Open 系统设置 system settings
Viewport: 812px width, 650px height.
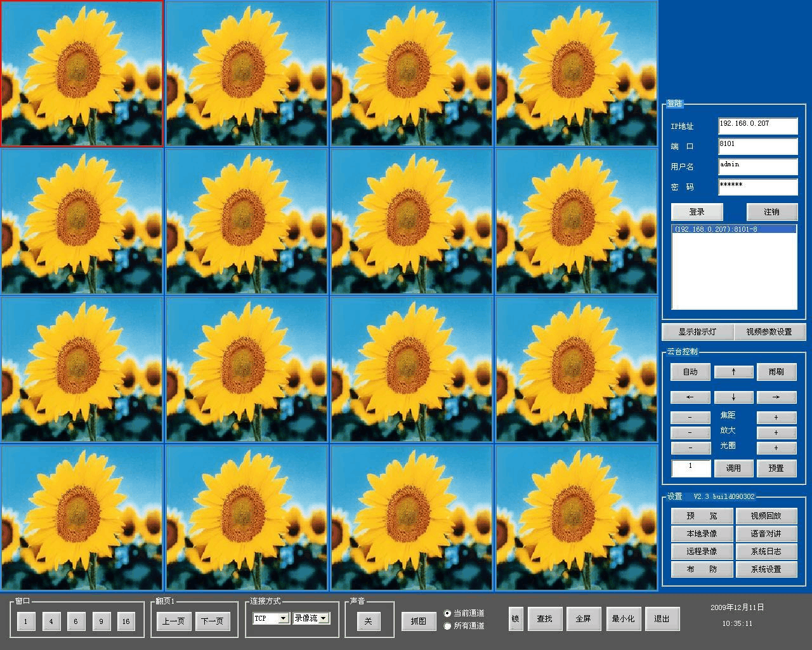(766, 569)
